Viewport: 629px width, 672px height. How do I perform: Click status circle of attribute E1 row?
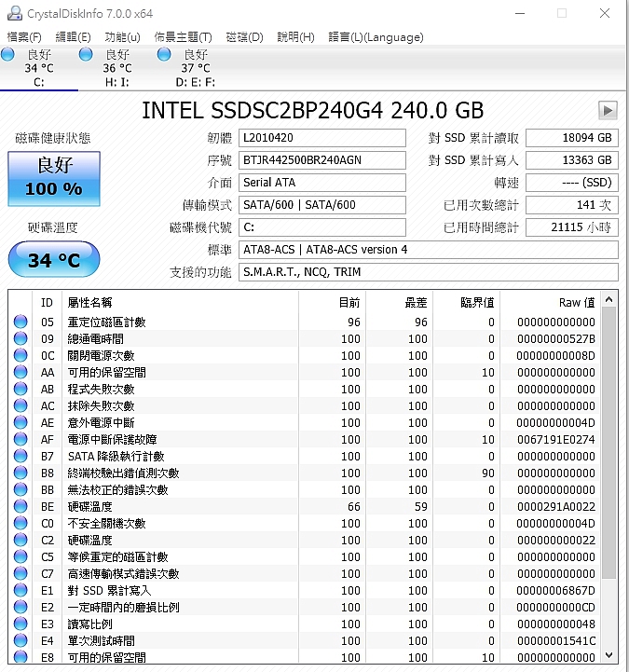point(21,590)
